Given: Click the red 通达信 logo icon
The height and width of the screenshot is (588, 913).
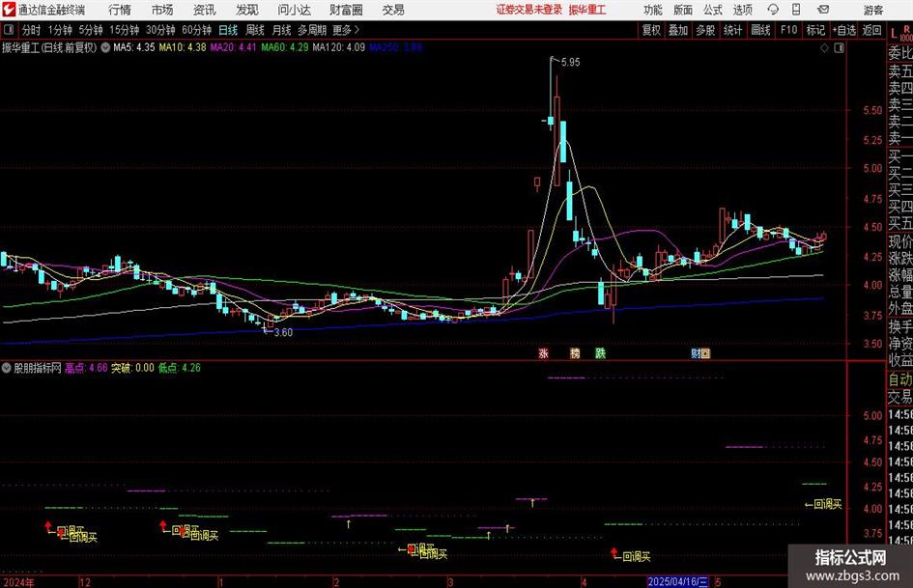Looking at the screenshot, I should click(x=8, y=10).
